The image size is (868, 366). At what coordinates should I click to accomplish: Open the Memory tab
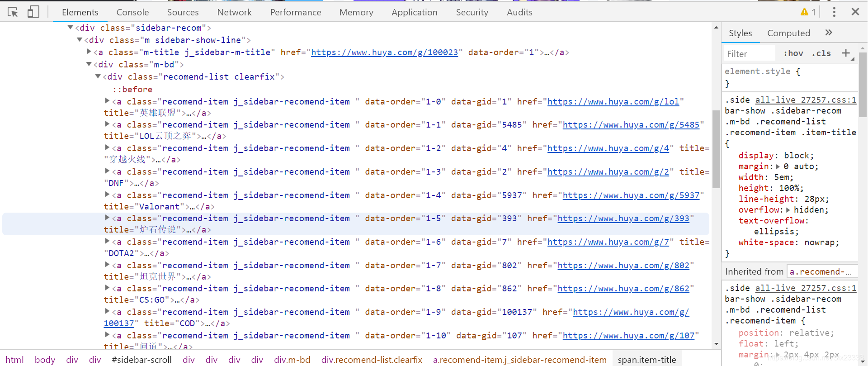pyautogui.click(x=356, y=12)
